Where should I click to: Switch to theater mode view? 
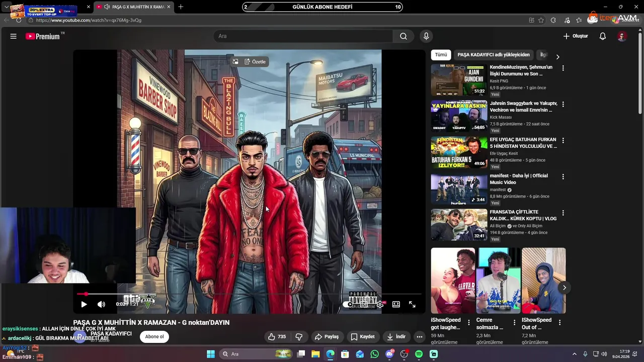click(396, 304)
